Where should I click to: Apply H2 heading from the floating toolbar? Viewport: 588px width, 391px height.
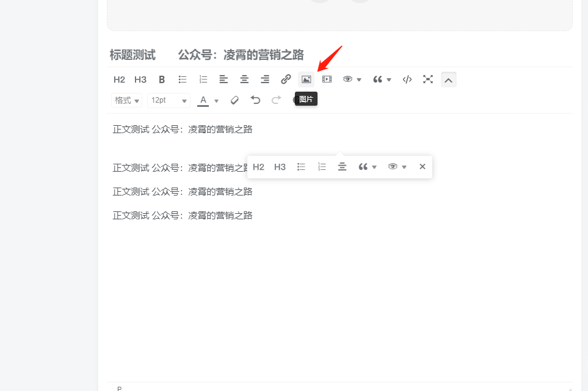258,166
